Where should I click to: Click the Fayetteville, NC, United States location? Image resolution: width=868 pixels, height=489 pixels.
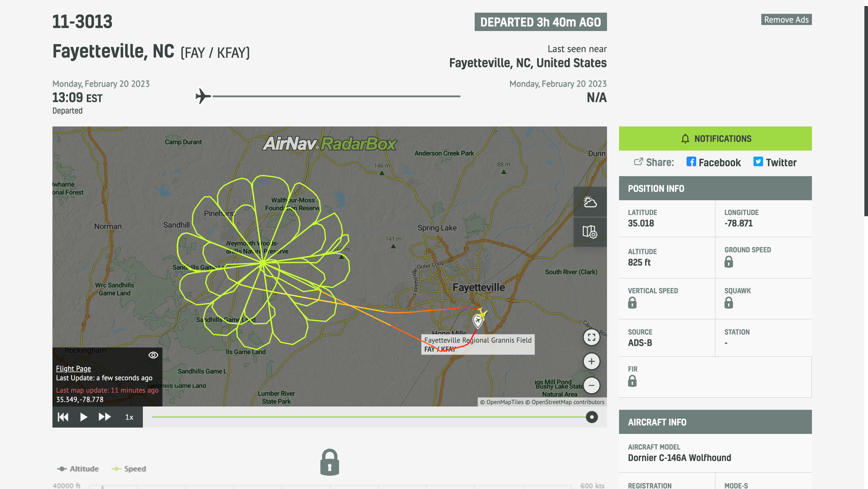(x=528, y=63)
